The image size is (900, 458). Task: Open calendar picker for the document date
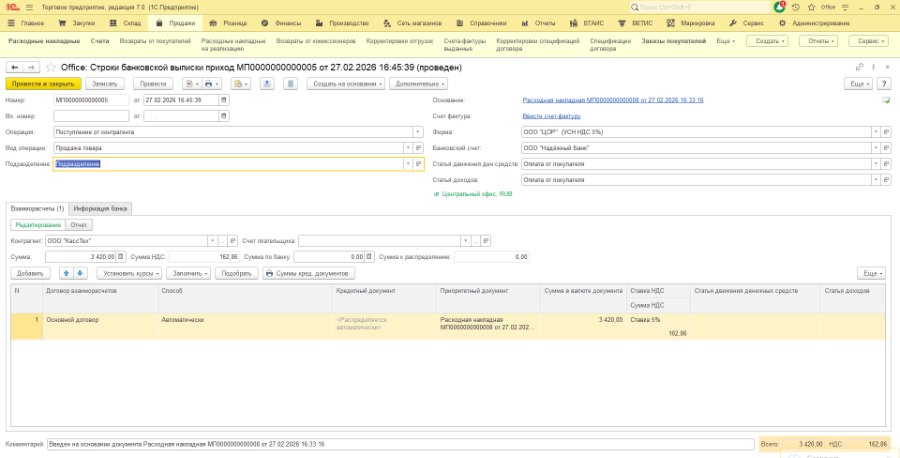[x=224, y=100]
